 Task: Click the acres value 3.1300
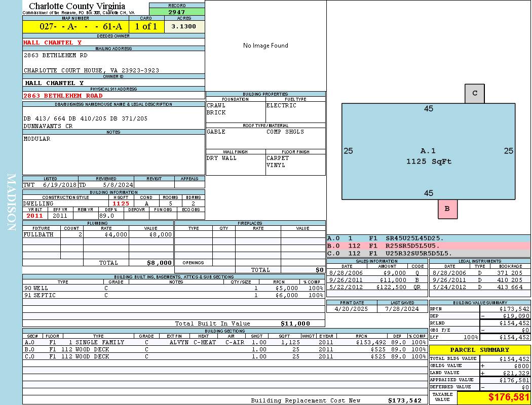(184, 27)
